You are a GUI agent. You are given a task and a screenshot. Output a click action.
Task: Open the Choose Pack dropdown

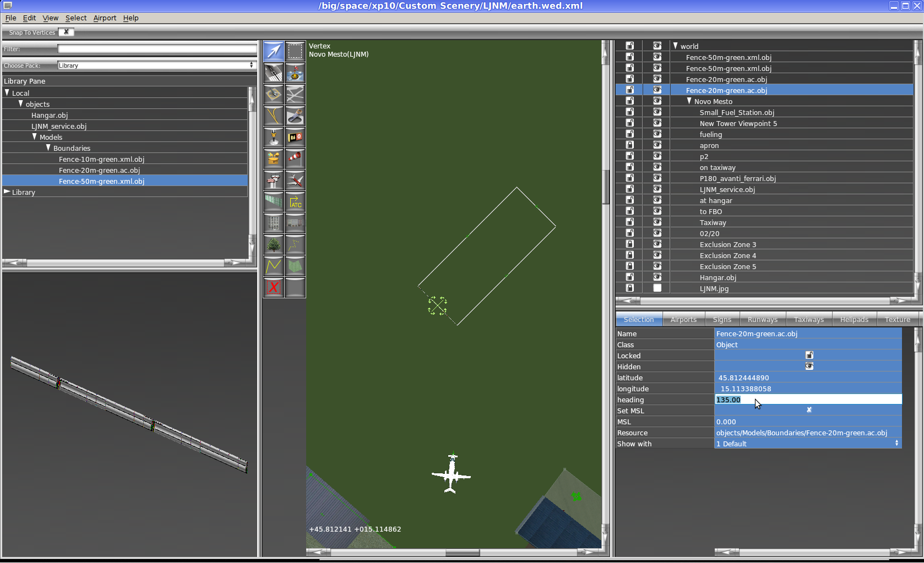pyautogui.click(x=156, y=65)
